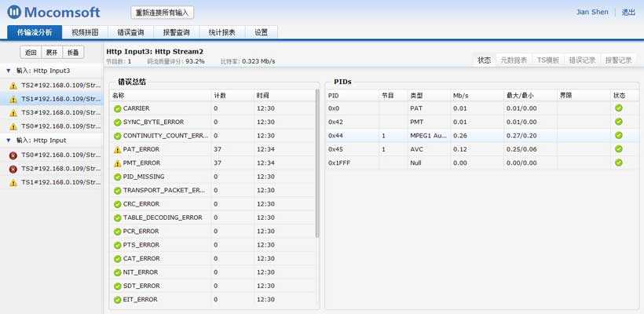Click green check icon next to NIT_ERROR
This screenshot has width=644, height=314.
coord(118,272)
